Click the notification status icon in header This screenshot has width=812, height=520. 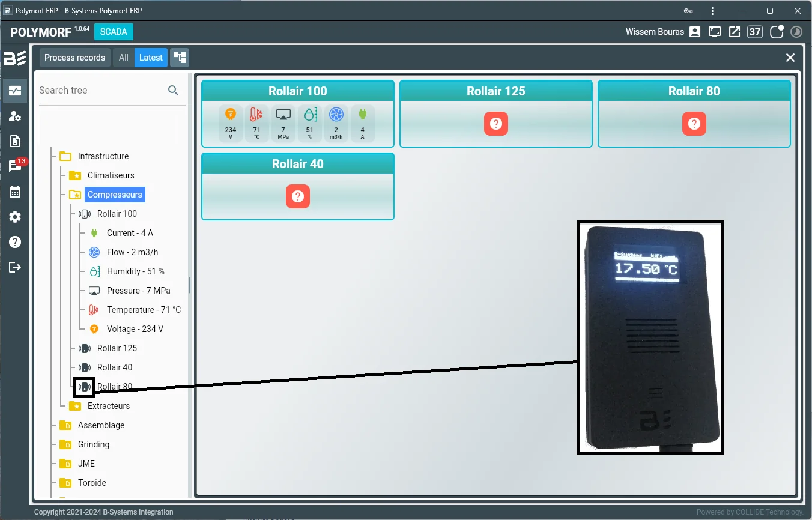coord(777,32)
